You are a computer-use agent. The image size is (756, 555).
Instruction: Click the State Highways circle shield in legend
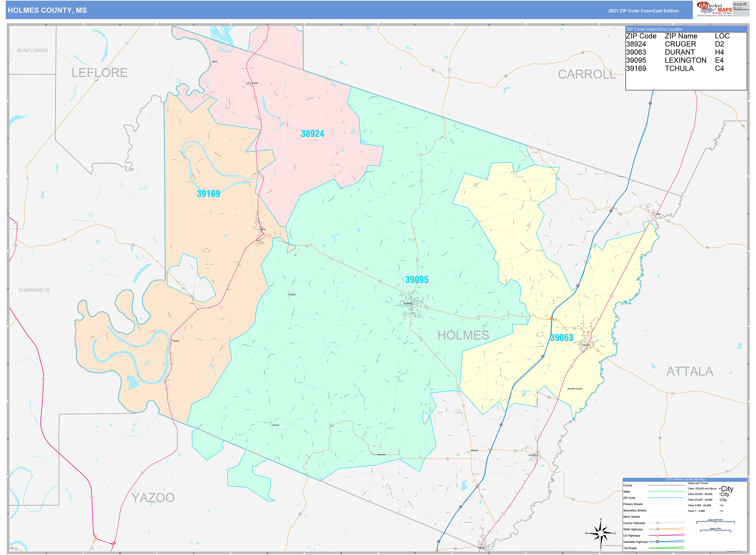(x=658, y=529)
